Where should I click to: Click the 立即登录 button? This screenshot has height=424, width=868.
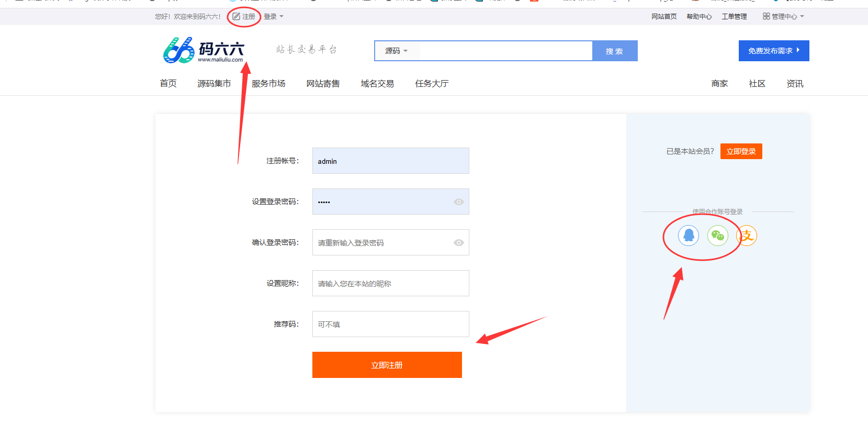click(741, 151)
